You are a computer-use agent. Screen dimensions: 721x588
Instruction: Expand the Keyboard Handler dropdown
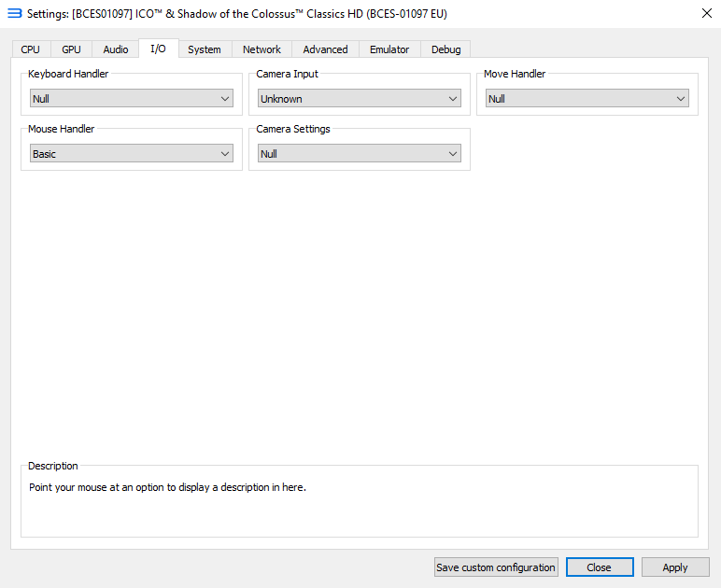132,98
